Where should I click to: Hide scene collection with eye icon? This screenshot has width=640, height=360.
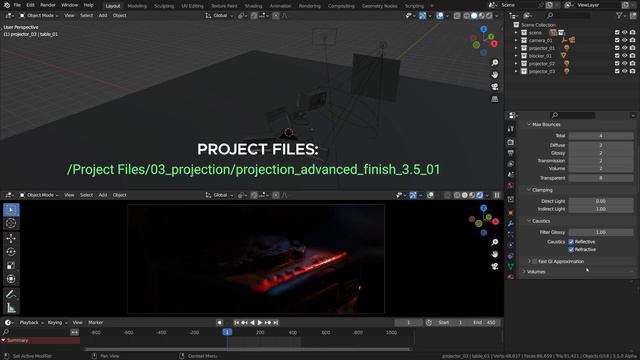click(624, 33)
